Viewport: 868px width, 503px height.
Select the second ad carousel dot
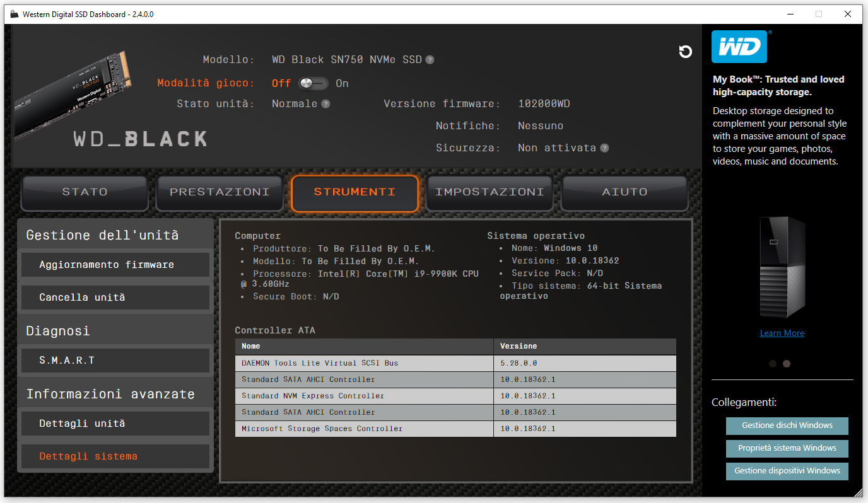(x=786, y=364)
